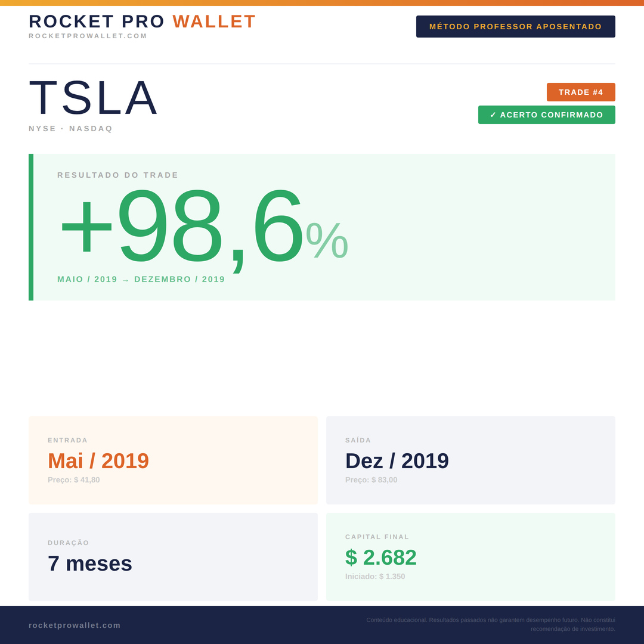
Task: Click the Capital Final $ 2.682 value
Action: pos(380,558)
